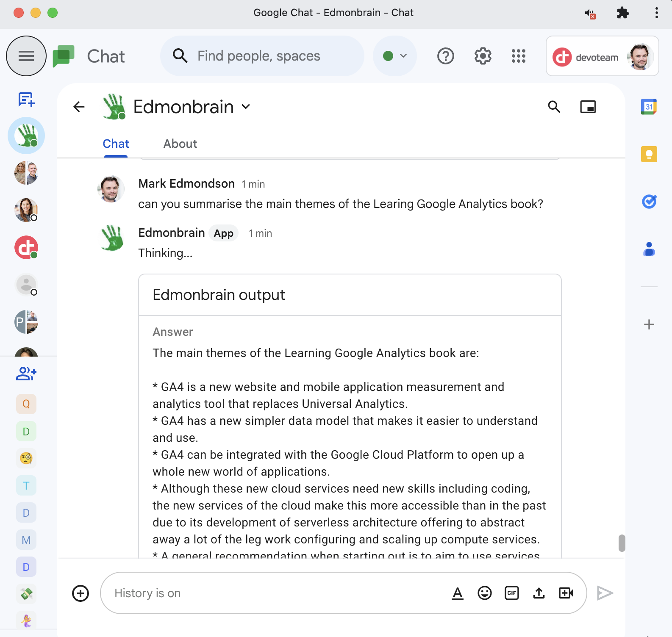The height and width of the screenshot is (637, 672).
Task: Open the Help question mark icon
Action: (445, 56)
